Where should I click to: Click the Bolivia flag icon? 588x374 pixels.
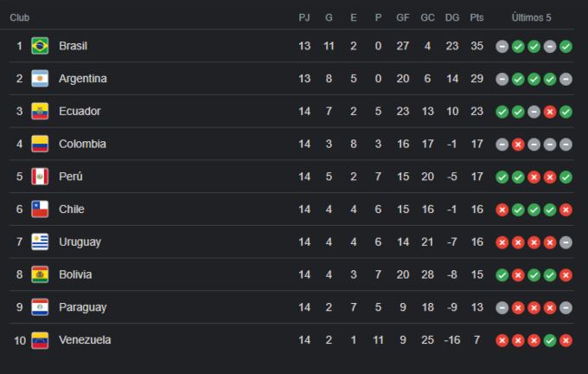40,274
